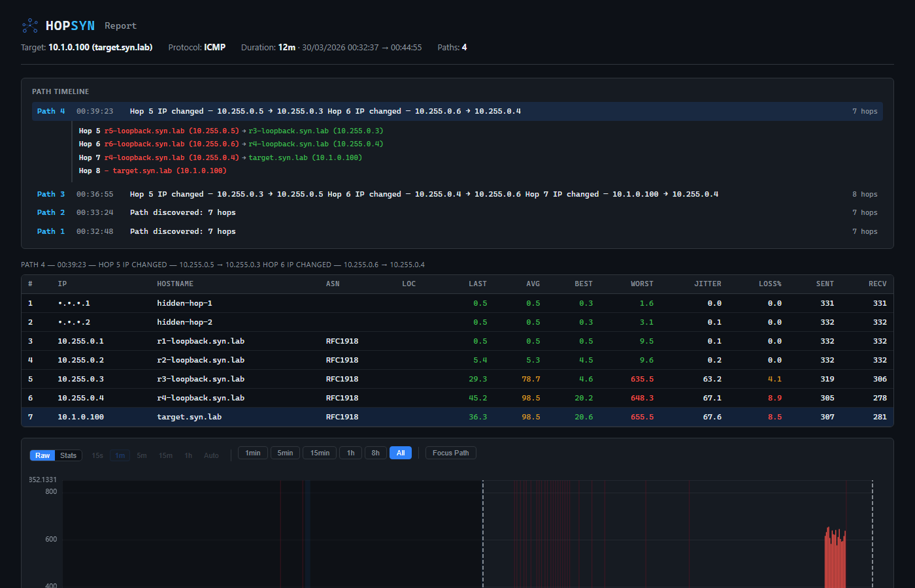915x588 pixels.
Task: Select the 1m refresh interval
Action: click(120, 455)
